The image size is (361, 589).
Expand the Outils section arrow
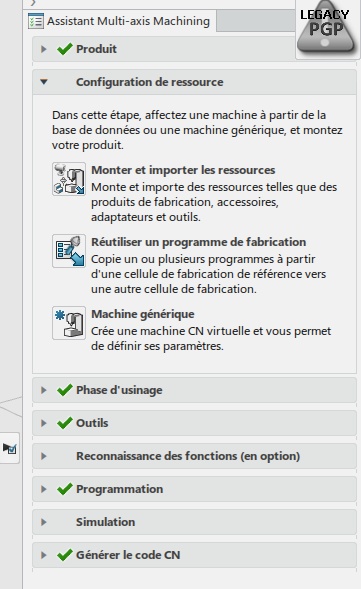[x=44, y=423]
